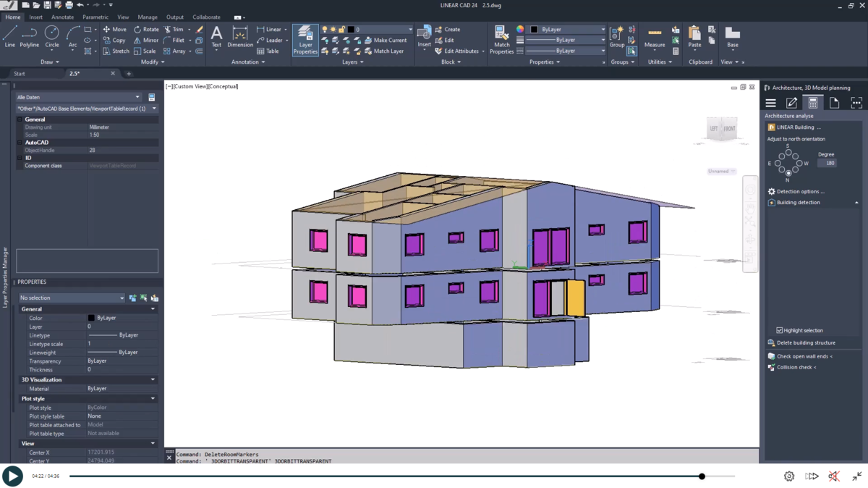
Task: Open the layer 0 dropdown
Action: [410, 30]
